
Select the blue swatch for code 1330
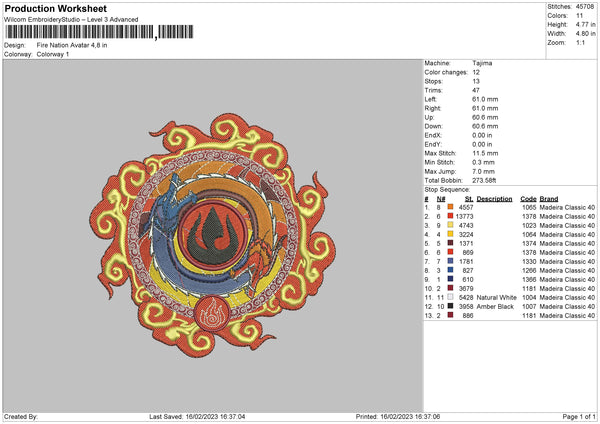tap(450, 261)
